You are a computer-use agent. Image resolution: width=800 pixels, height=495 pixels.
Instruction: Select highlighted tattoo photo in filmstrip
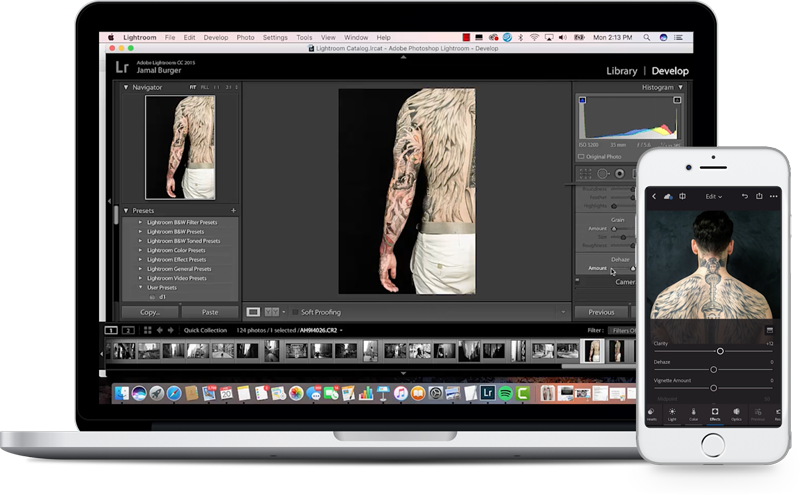point(592,351)
